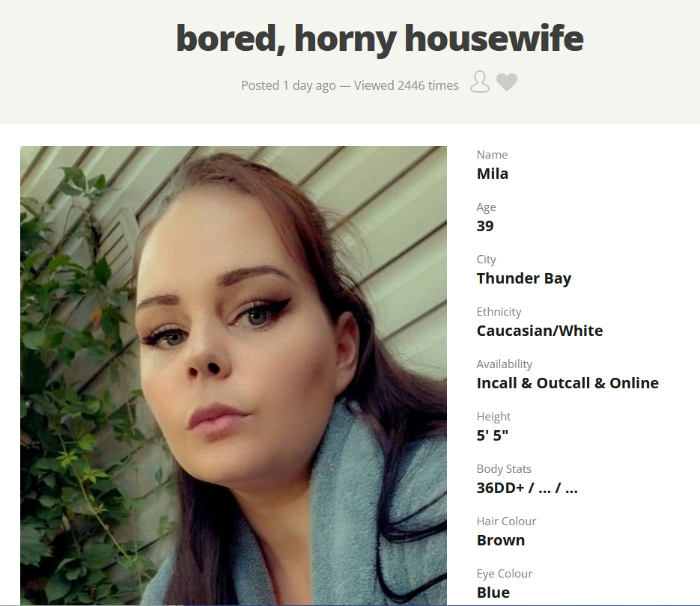Image resolution: width=700 pixels, height=606 pixels.
Task: Click the 'Posted 1 day ago' text
Action: pyautogui.click(x=288, y=85)
